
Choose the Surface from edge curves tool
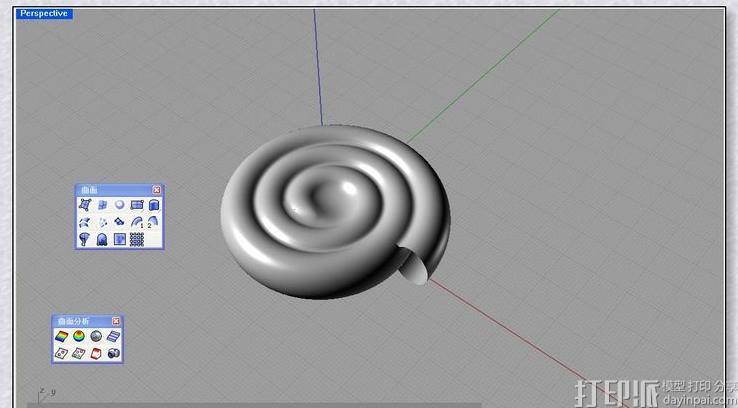102,205
